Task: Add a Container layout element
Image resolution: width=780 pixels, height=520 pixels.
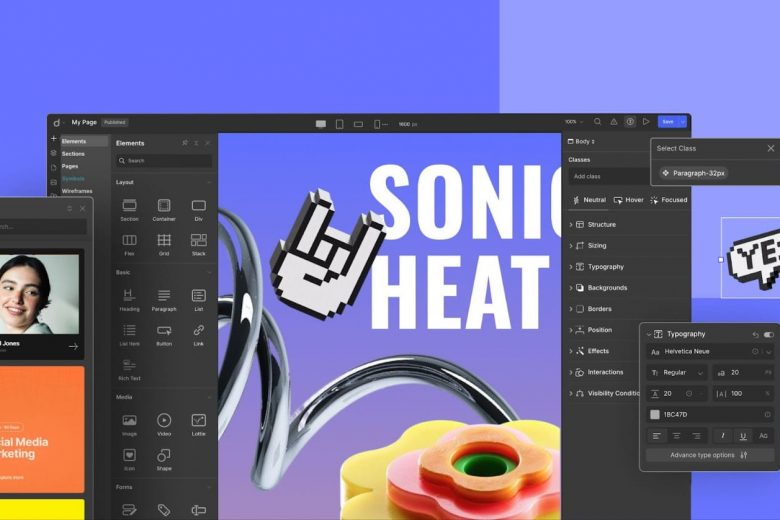Action: (x=163, y=208)
